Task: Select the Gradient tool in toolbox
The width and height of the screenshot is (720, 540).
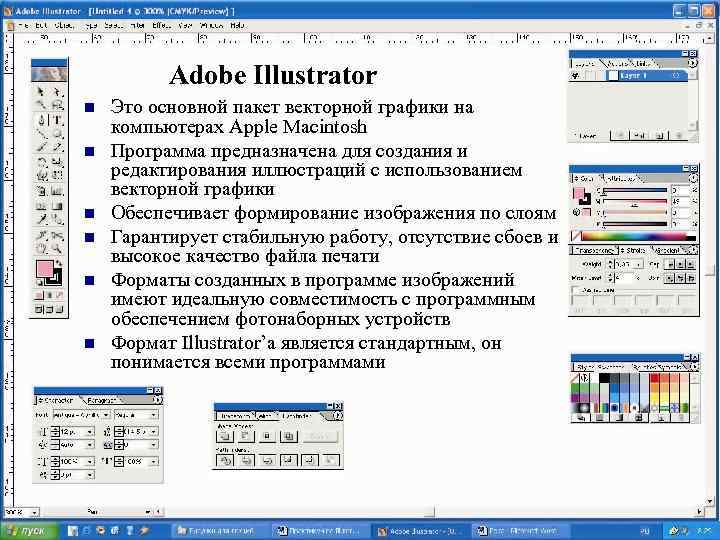Action: tap(57, 206)
